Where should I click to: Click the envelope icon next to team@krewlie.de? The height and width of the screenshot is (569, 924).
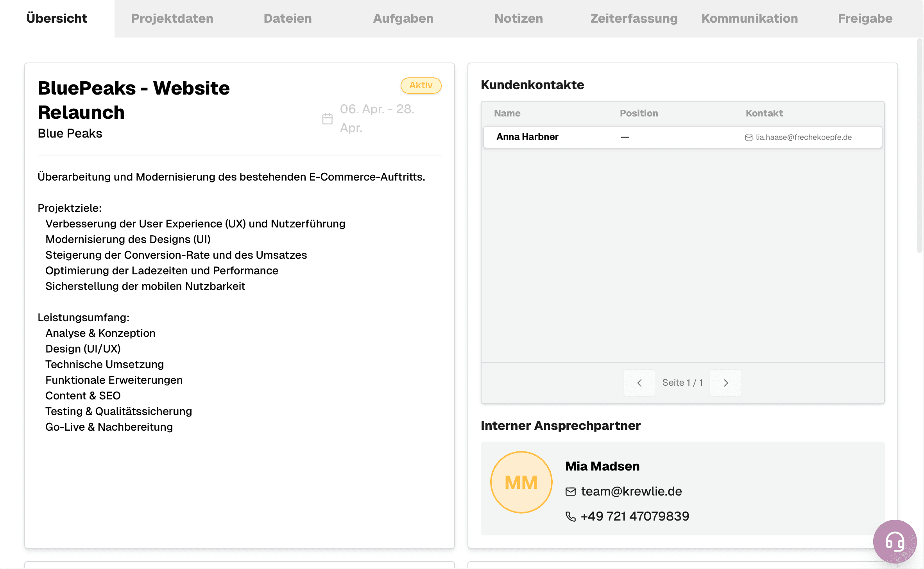coord(571,492)
